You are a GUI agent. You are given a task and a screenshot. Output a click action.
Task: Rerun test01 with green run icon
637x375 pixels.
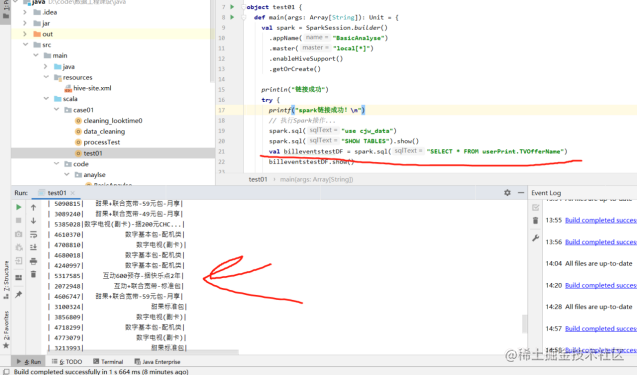18,207
